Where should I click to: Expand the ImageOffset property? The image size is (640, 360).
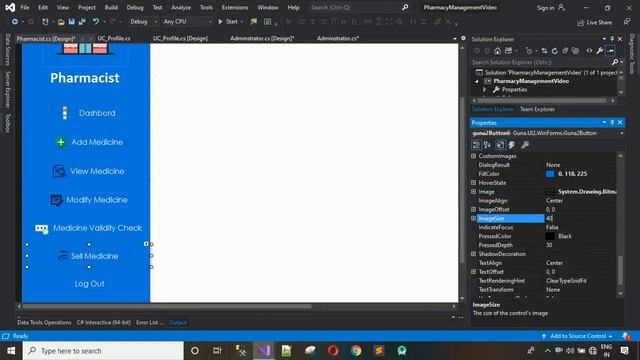(473, 209)
